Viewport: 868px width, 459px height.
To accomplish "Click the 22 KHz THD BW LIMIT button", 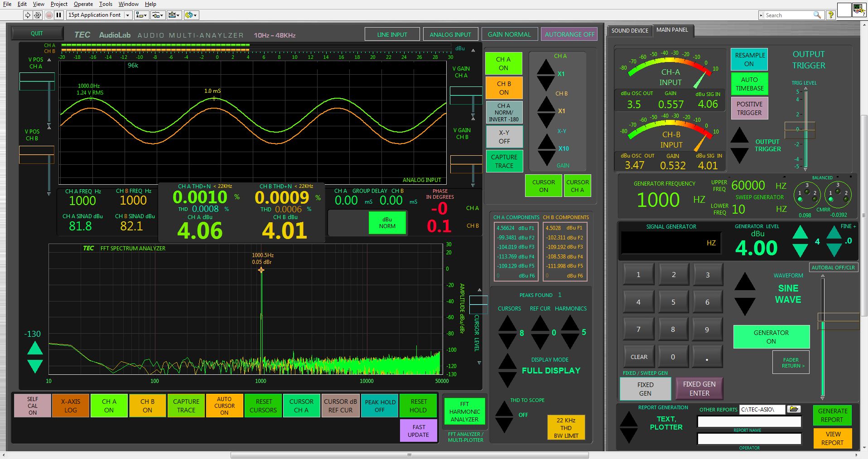I will tap(566, 428).
